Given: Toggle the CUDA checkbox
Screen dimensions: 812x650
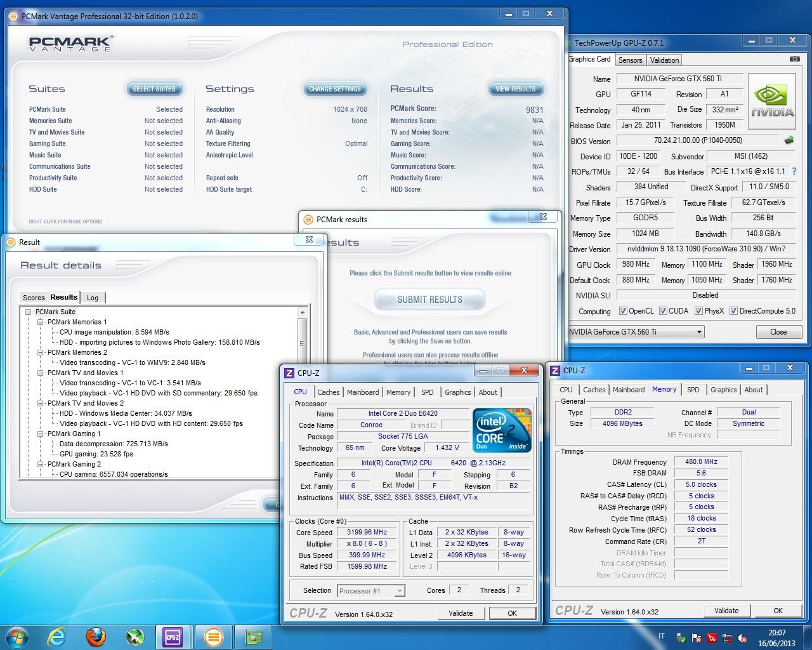Looking at the screenshot, I should point(663,311).
